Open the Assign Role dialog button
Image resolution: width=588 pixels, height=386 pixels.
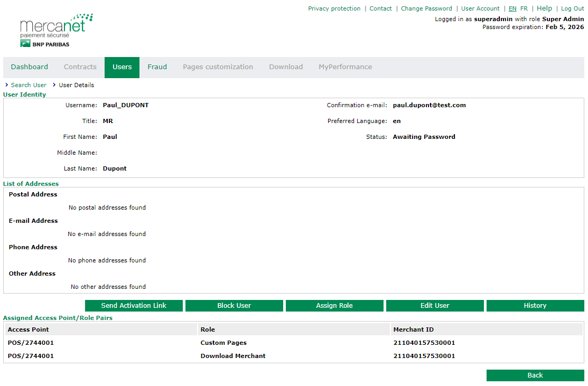[x=334, y=306]
